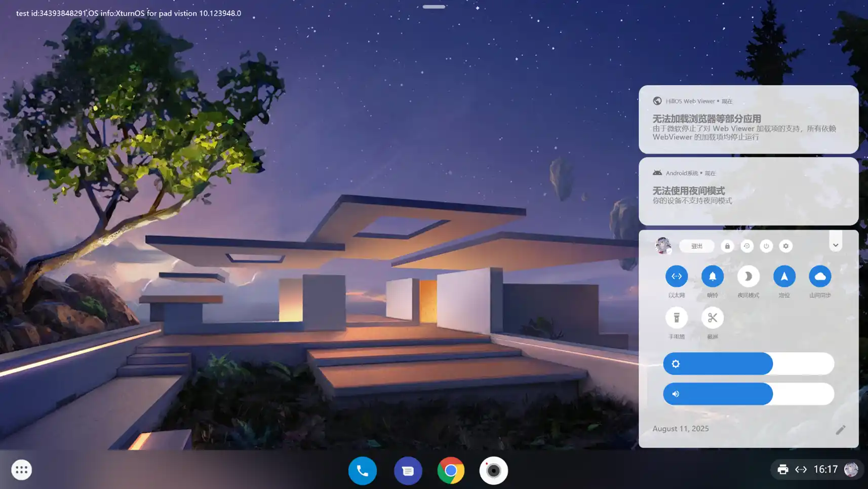Click the brightness slider bar

[748, 364]
